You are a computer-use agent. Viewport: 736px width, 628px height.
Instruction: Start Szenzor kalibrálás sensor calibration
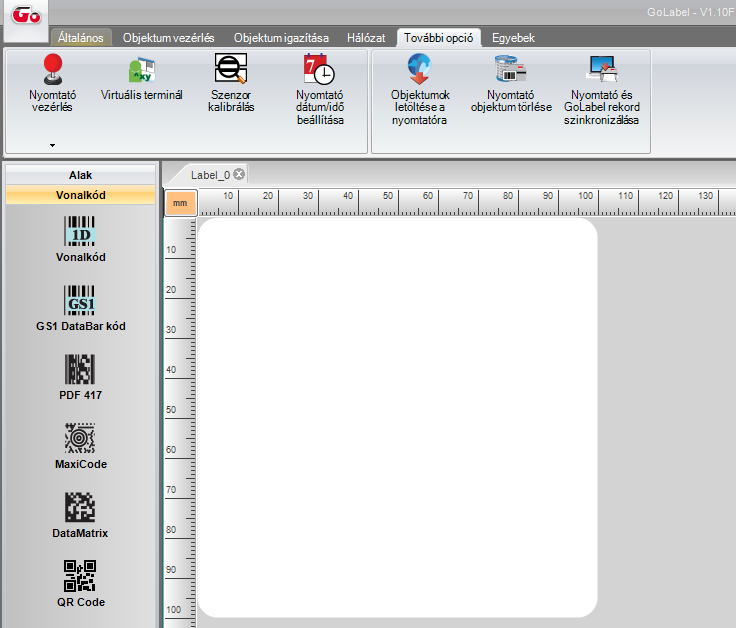point(231,83)
